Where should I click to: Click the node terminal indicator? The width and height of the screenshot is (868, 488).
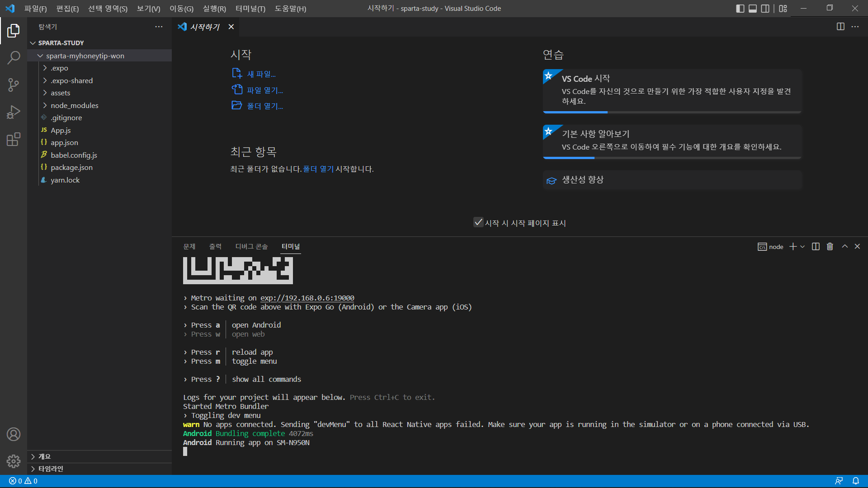770,247
